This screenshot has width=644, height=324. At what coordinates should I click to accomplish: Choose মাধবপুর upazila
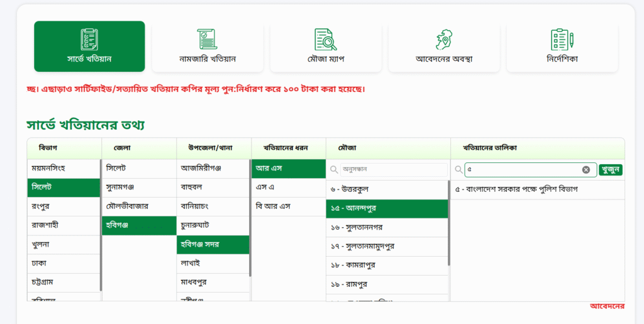pos(213,282)
